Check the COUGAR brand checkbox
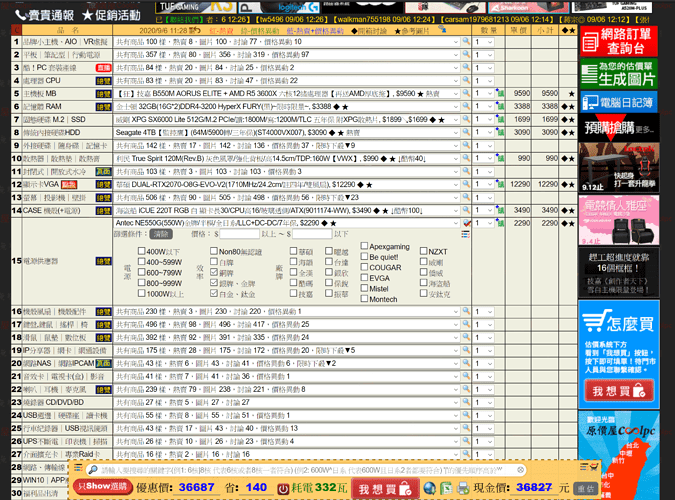Screen dimensions: 675x500 364,267
